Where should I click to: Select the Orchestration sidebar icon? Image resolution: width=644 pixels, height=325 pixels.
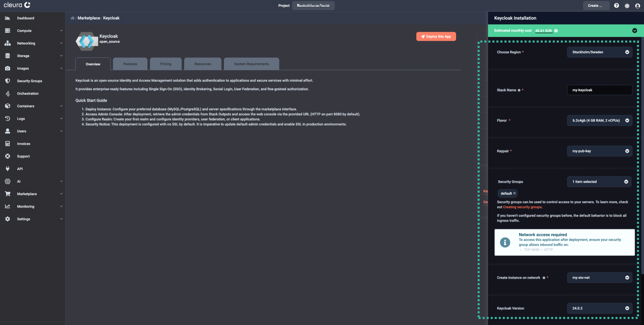(7, 93)
